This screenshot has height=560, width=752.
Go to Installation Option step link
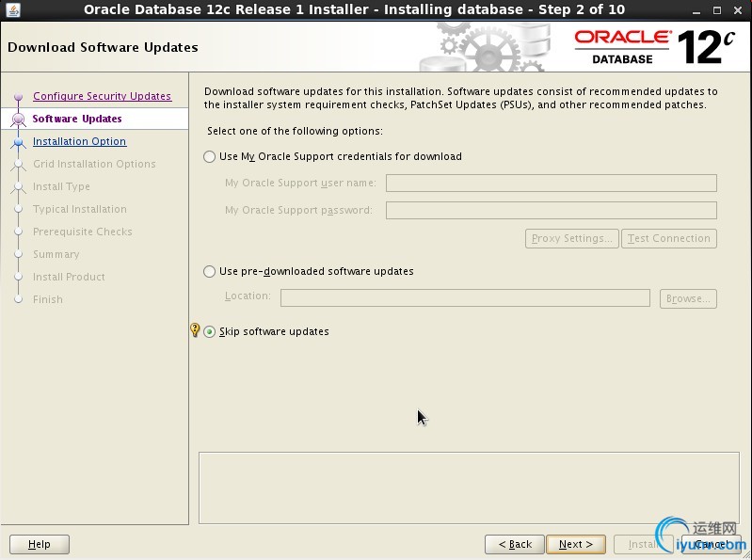coord(80,141)
